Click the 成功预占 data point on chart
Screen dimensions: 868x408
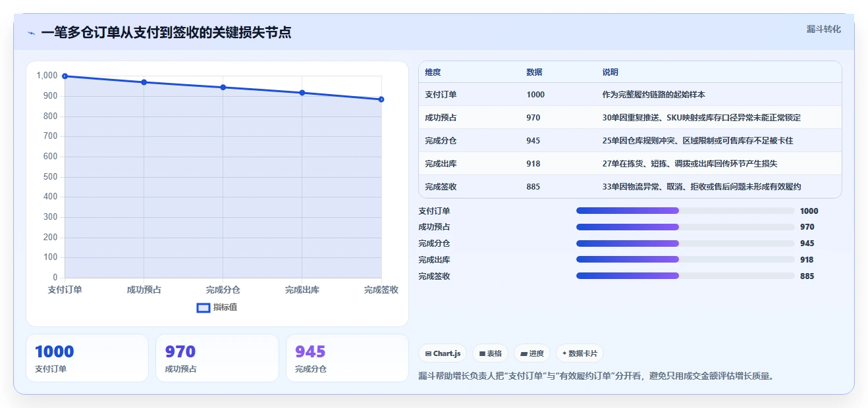144,82
